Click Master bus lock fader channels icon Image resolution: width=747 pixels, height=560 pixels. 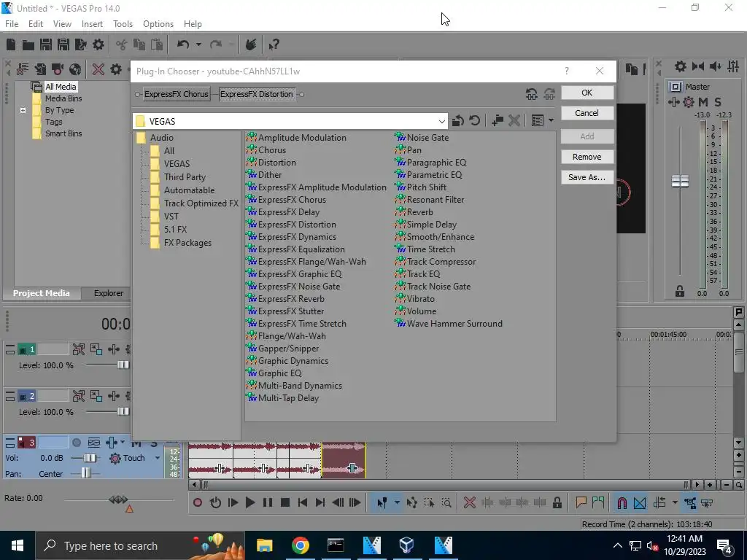[x=680, y=292]
